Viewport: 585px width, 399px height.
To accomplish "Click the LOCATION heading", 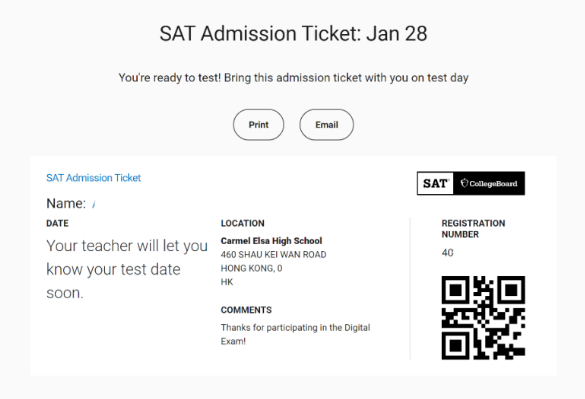I will (243, 223).
